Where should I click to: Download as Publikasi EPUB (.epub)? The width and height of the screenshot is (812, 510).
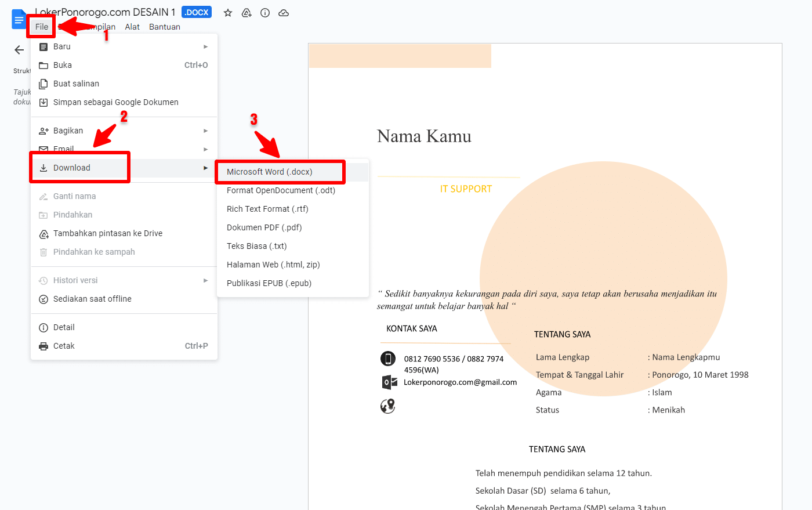[293, 283]
